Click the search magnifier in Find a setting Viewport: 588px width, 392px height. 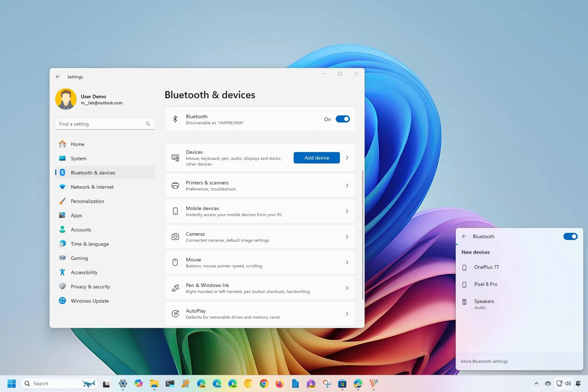click(x=148, y=124)
